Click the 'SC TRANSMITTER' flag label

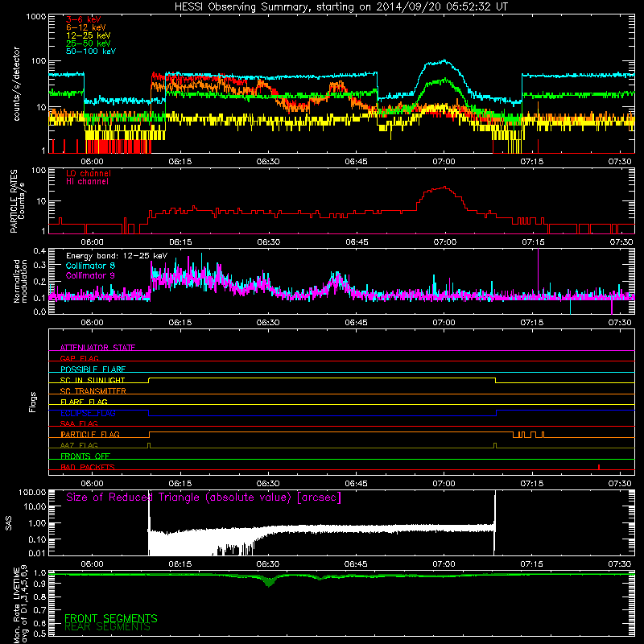pyautogui.click(x=93, y=391)
